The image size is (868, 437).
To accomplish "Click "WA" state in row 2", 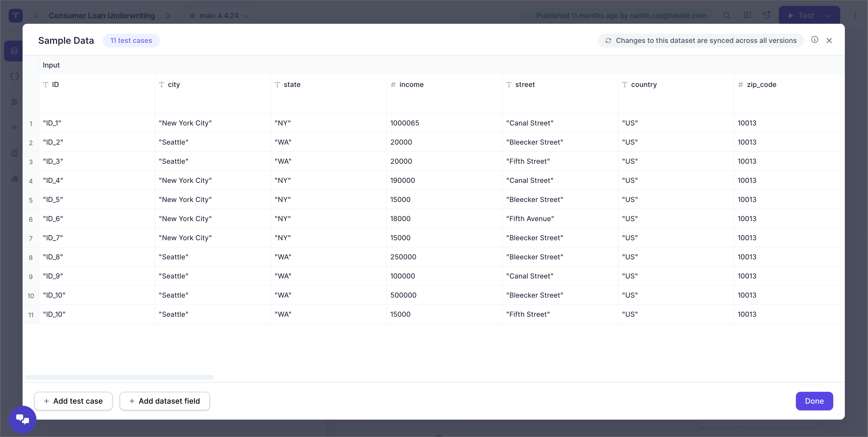I will pyautogui.click(x=329, y=142).
